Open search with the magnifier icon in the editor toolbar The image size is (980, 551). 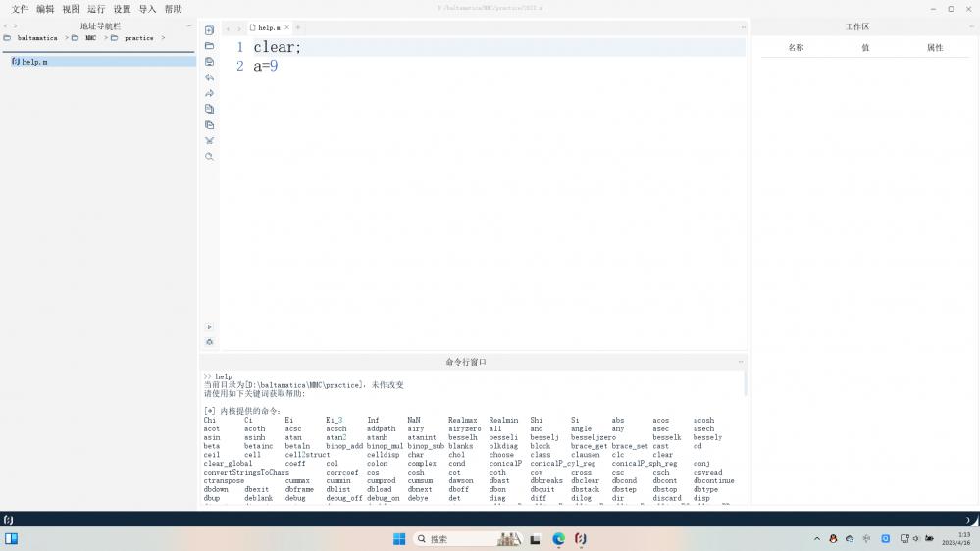point(209,156)
